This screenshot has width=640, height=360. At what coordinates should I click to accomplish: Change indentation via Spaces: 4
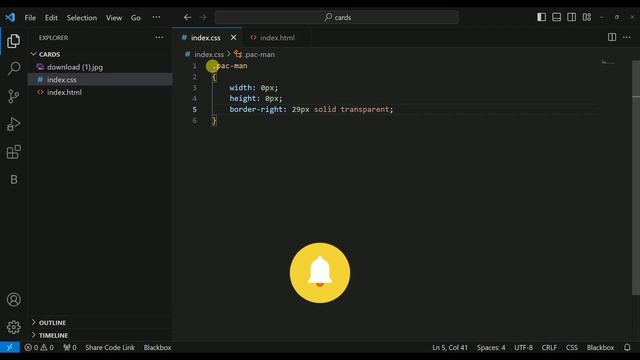click(x=491, y=347)
